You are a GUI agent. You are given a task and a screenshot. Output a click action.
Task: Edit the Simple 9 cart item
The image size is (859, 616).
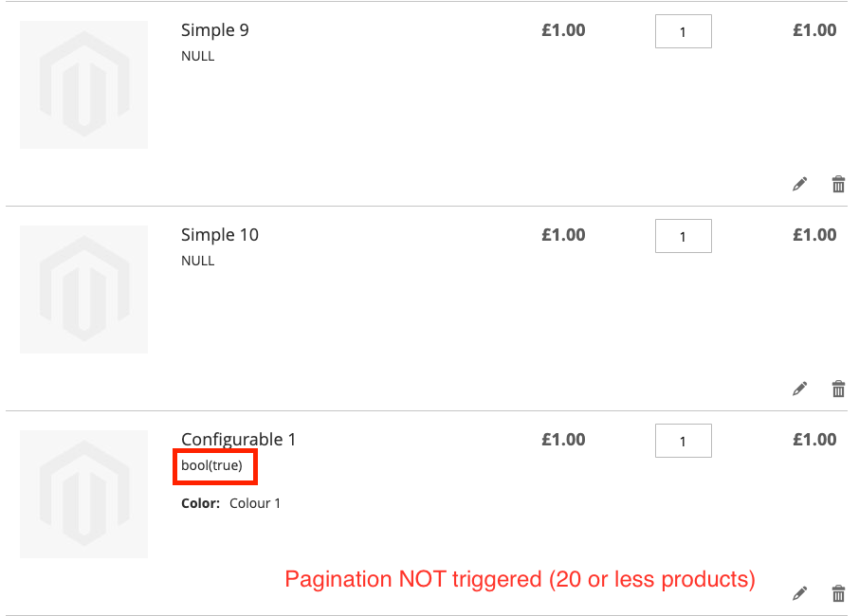point(800,184)
